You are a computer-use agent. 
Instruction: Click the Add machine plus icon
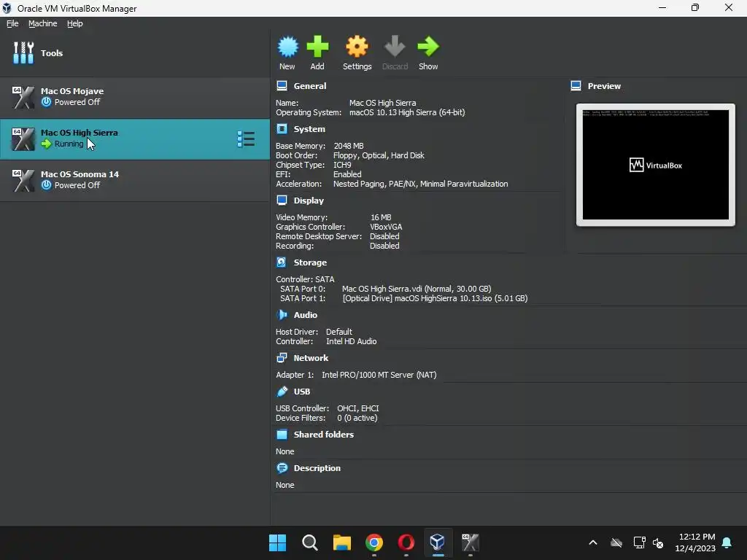click(317, 47)
